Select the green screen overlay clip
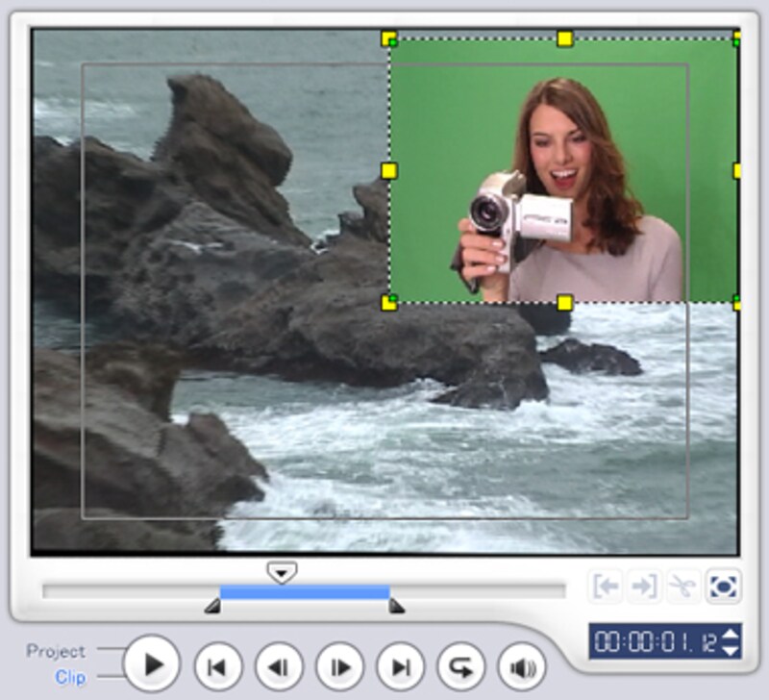 click(563, 170)
